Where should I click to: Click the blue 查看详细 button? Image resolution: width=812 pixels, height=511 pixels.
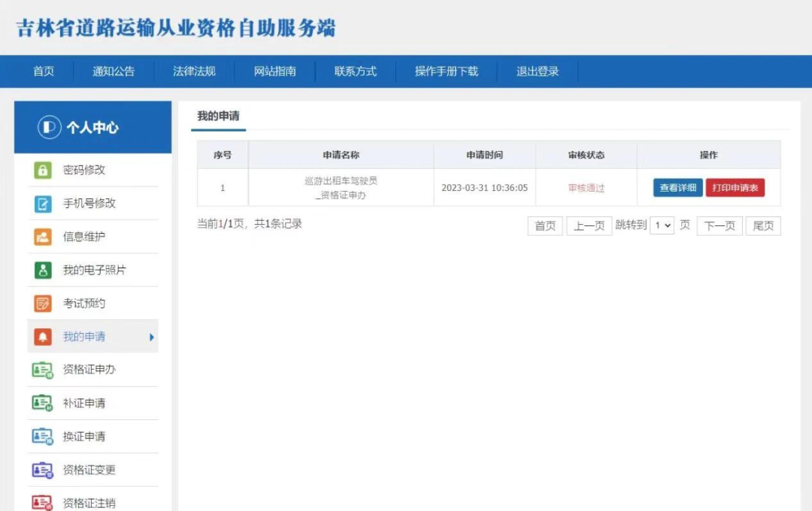pyautogui.click(x=677, y=188)
